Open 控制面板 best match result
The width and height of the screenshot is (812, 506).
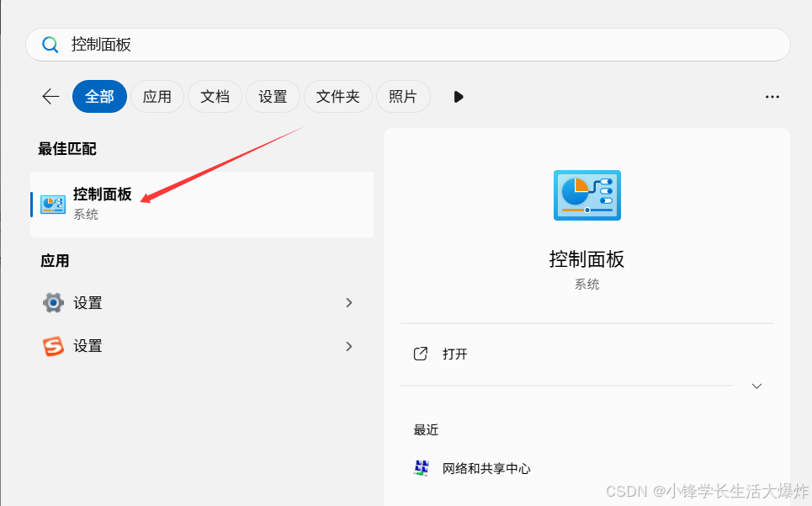tap(202, 205)
